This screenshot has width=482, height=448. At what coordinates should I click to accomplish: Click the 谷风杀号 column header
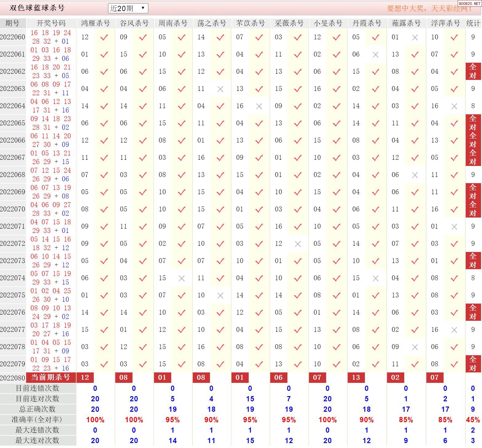(x=134, y=23)
